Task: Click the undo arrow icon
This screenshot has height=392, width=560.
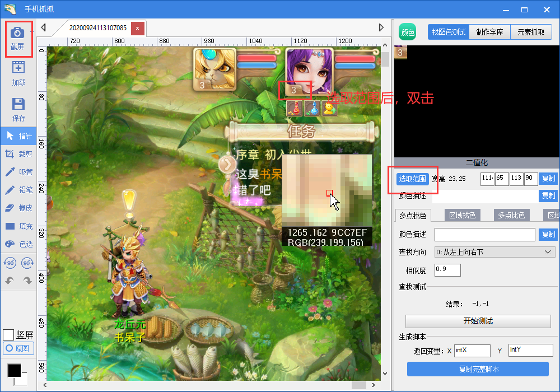Action: click(x=10, y=281)
